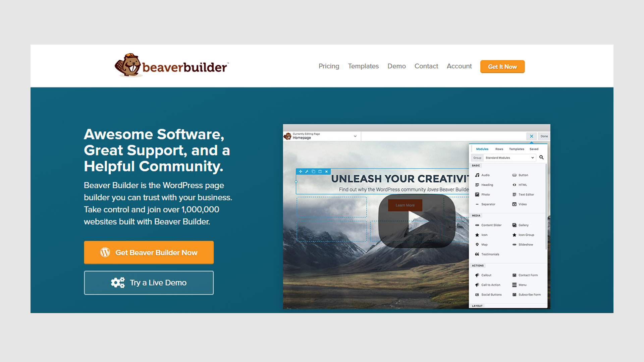Click the Testimonials module icon
644x362 pixels.
477,254
